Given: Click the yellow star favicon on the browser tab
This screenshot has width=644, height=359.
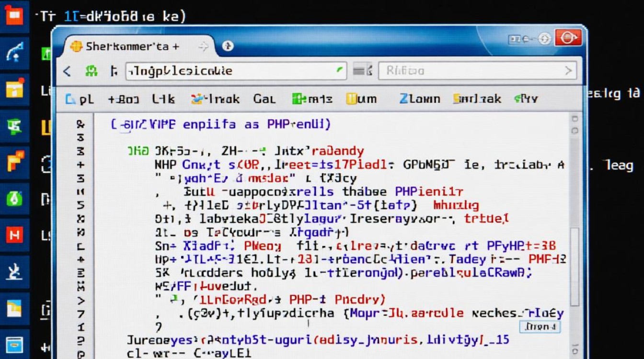Looking at the screenshot, I should point(78,46).
